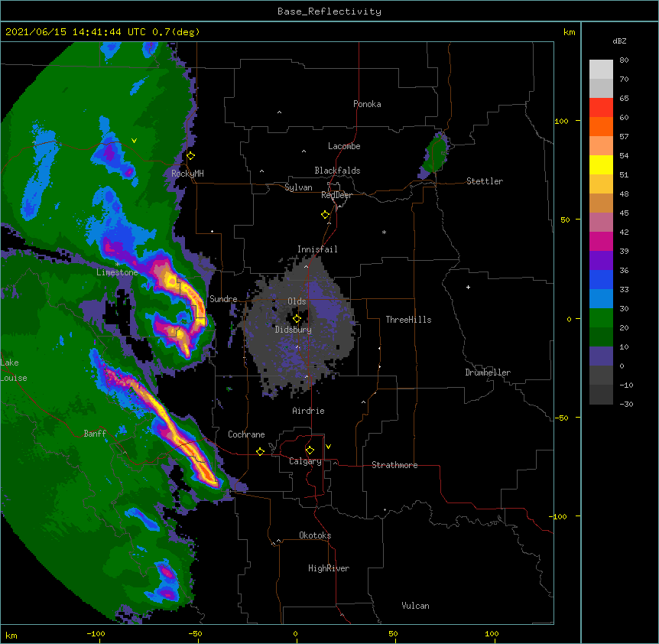Click the white plus marker north of Drumheller
The image size is (659, 644).
click(x=468, y=287)
